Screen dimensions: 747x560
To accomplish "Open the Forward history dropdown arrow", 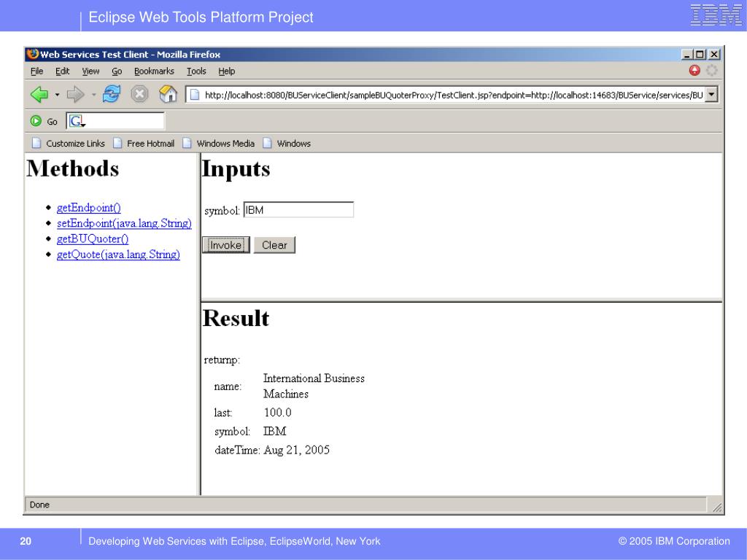I will point(93,95).
